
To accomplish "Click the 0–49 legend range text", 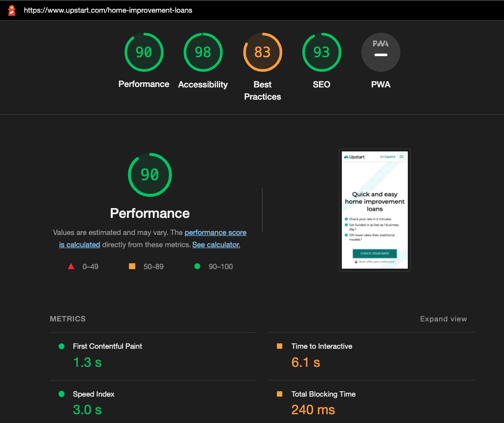I will pyautogui.click(x=90, y=267).
